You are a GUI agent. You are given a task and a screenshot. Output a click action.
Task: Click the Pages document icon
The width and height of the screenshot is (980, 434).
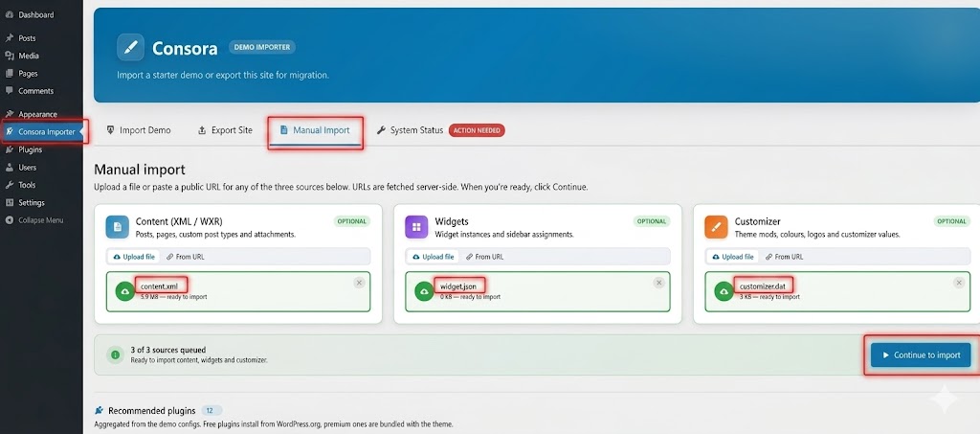pos(10,73)
